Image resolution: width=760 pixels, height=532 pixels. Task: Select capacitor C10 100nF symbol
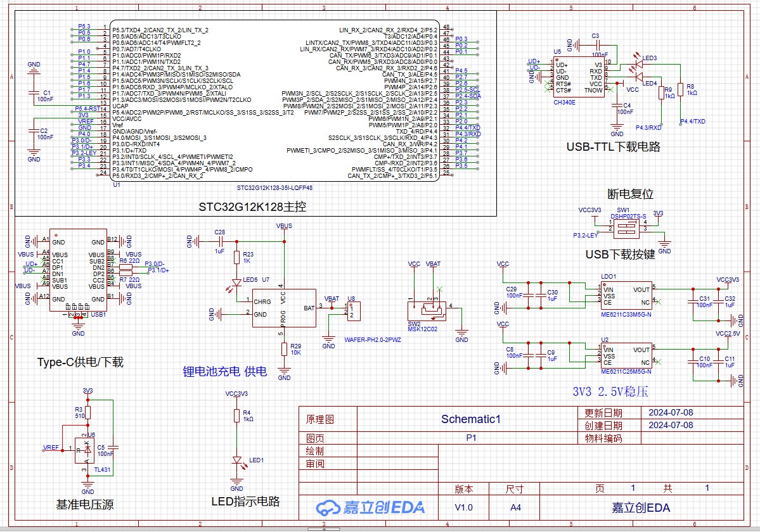(x=693, y=362)
